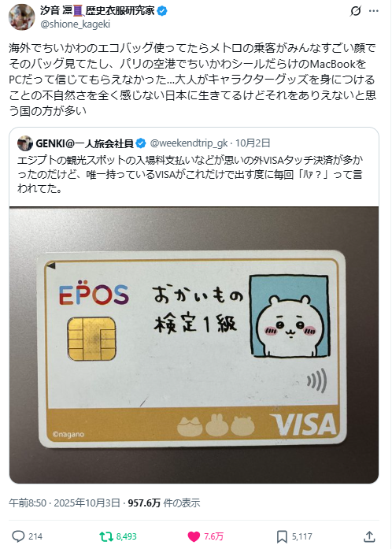
Task: Click the share upload arrow icon
Action: [369, 536]
